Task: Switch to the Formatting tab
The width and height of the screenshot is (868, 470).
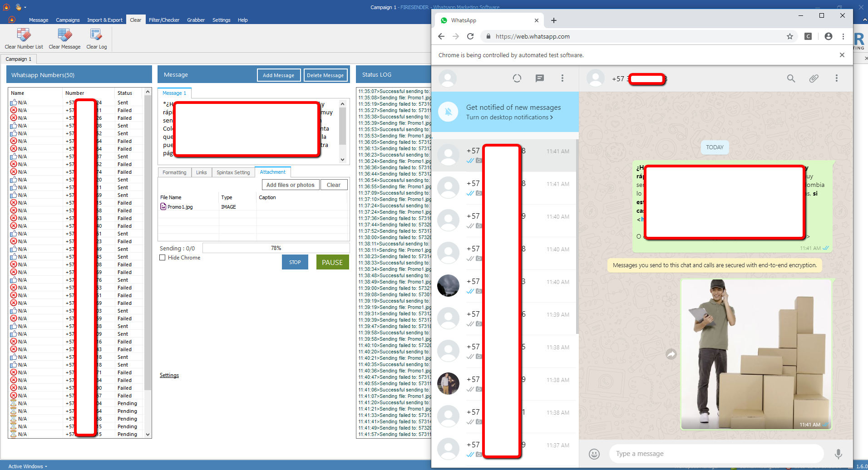Action: click(174, 172)
